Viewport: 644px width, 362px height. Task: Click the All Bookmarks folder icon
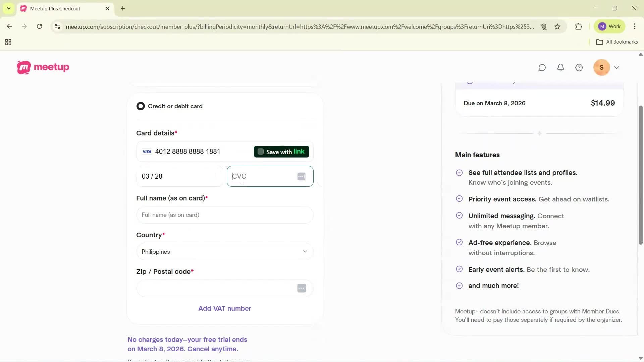point(600,42)
